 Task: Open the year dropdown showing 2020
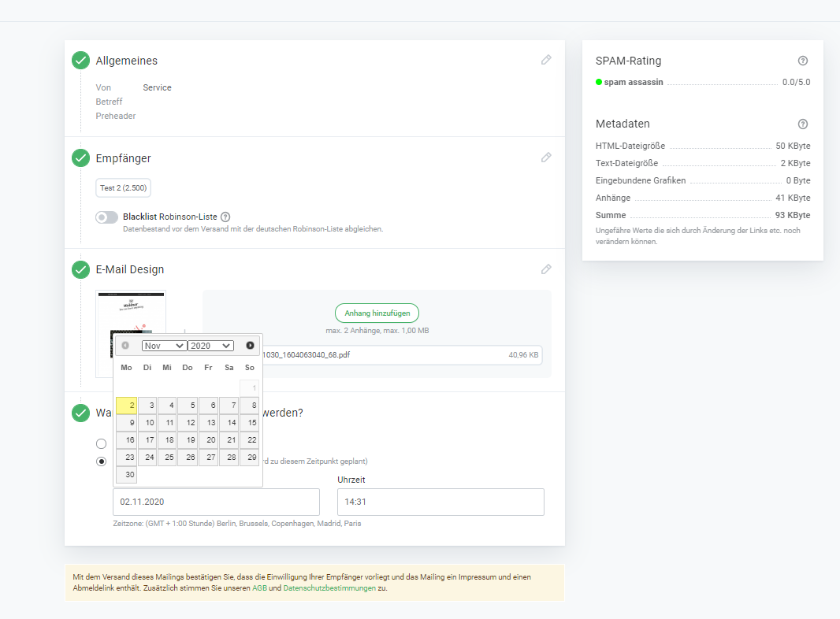(x=210, y=346)
